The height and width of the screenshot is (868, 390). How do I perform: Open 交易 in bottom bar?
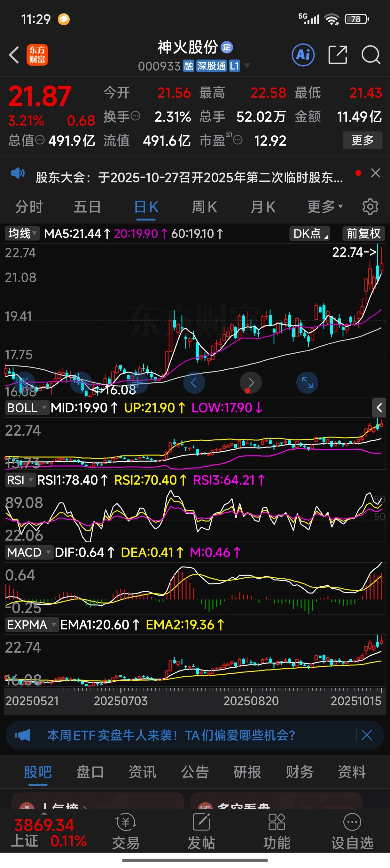tap(126, 831)
